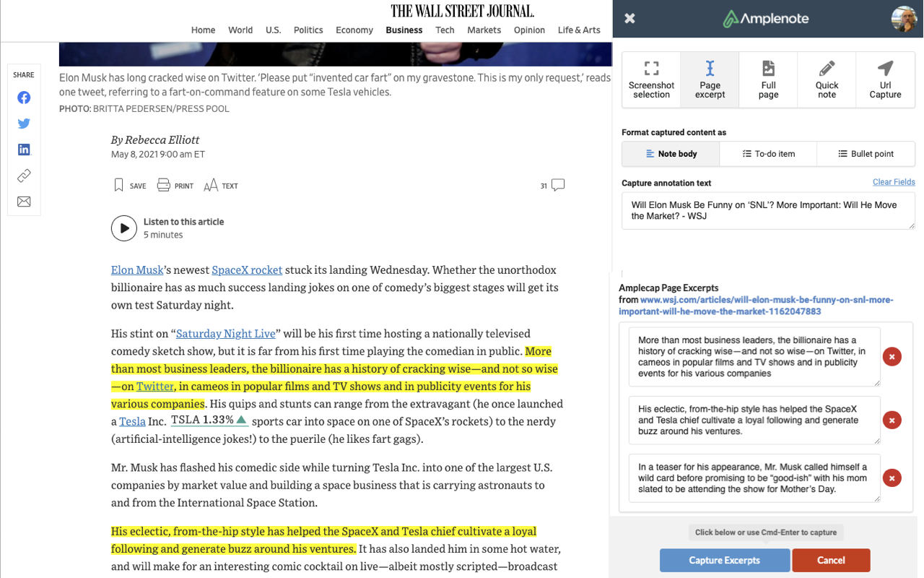
Task: Share article on Twitter icon
Action: [x=24, y=124]
